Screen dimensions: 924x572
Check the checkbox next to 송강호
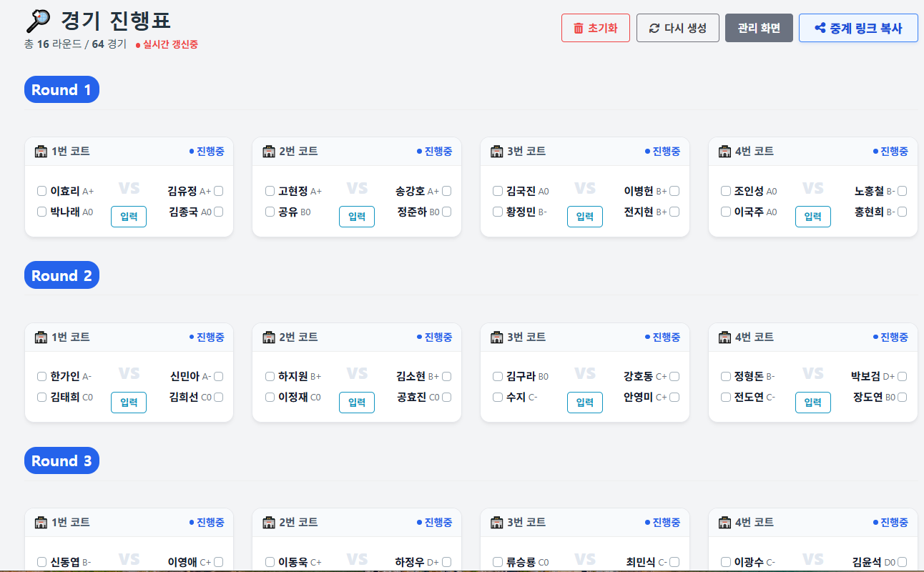coord(446,190)
